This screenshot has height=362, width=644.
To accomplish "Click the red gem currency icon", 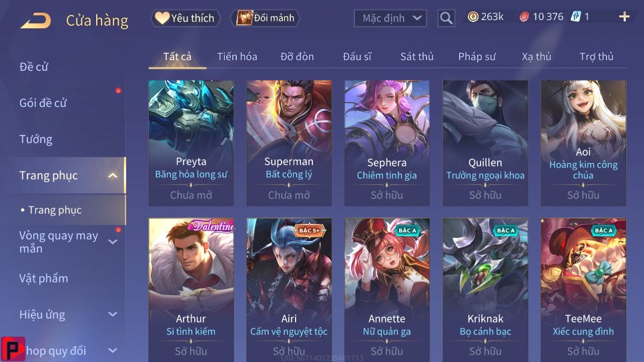I will pyautogui.click(x=524, y=17).
